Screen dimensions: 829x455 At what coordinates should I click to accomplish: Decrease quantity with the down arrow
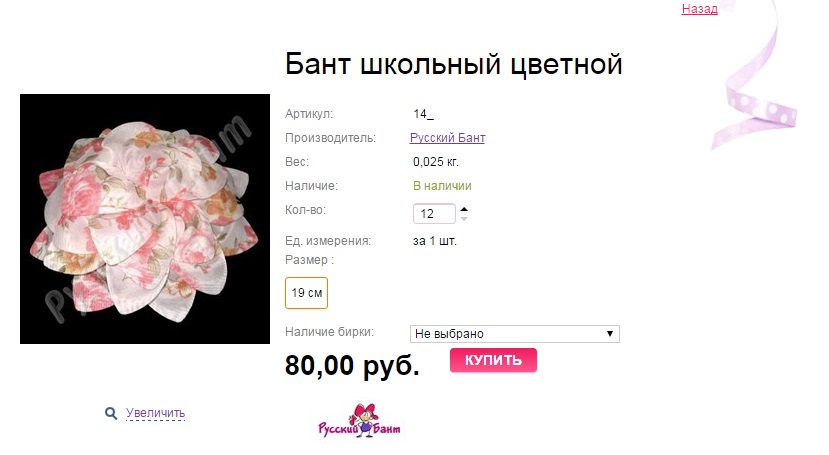click(464, 218)
